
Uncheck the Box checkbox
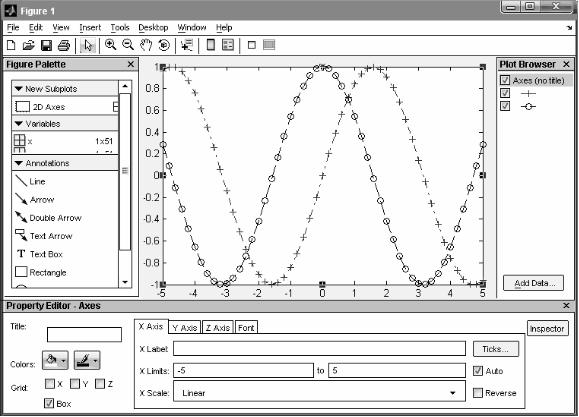pos(49,403)
